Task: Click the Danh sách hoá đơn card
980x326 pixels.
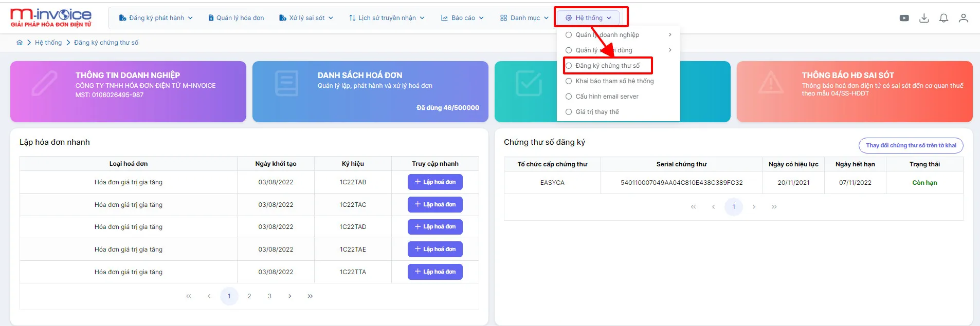Action: [370, 91]
